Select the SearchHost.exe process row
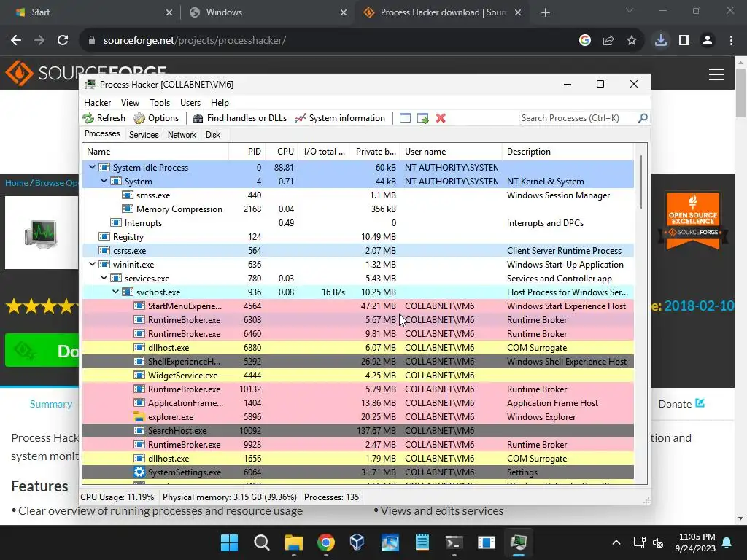Screen dimensions: 747x560 click(357, 430)
